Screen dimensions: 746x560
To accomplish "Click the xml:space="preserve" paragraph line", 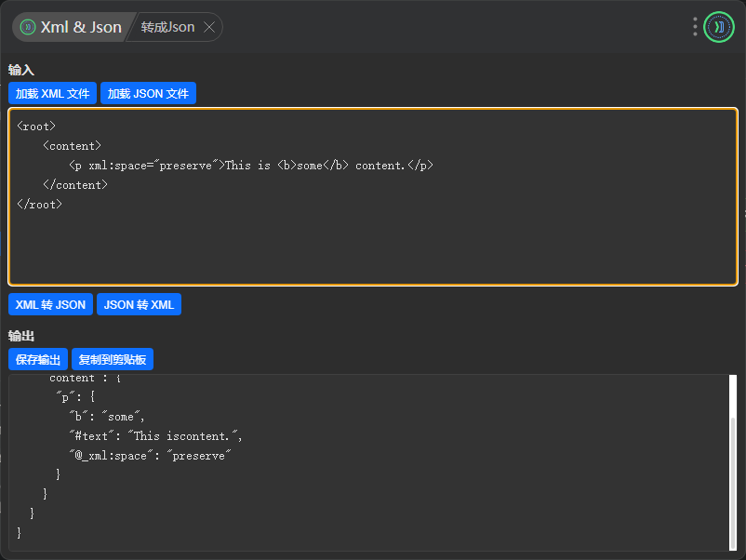I will click(251, 166).
